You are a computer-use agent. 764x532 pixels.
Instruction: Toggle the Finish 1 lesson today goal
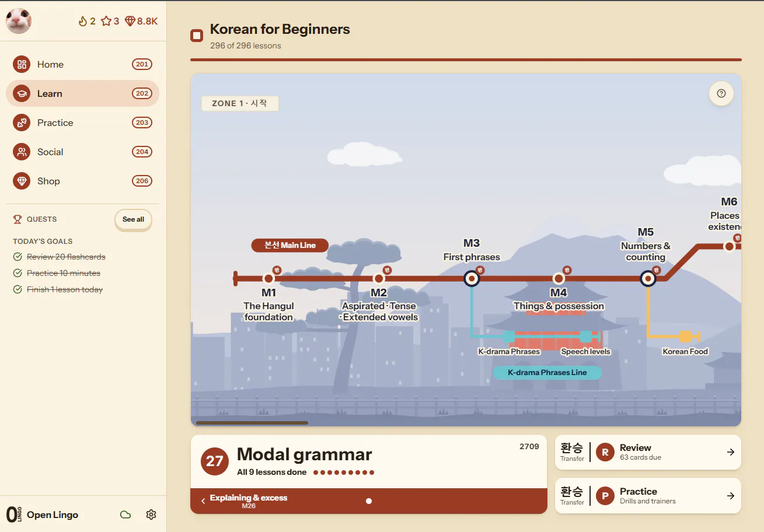18,289
